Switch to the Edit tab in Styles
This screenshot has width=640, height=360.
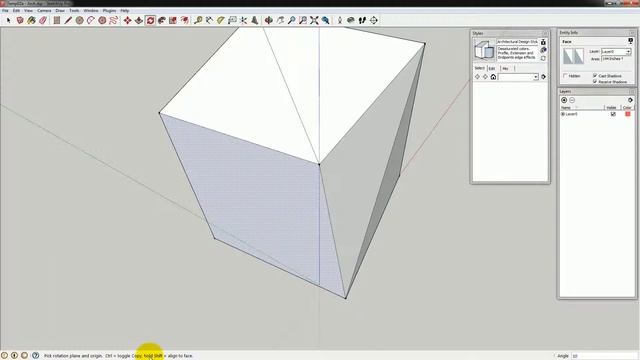pyautogui.click(x=492, y=68)
